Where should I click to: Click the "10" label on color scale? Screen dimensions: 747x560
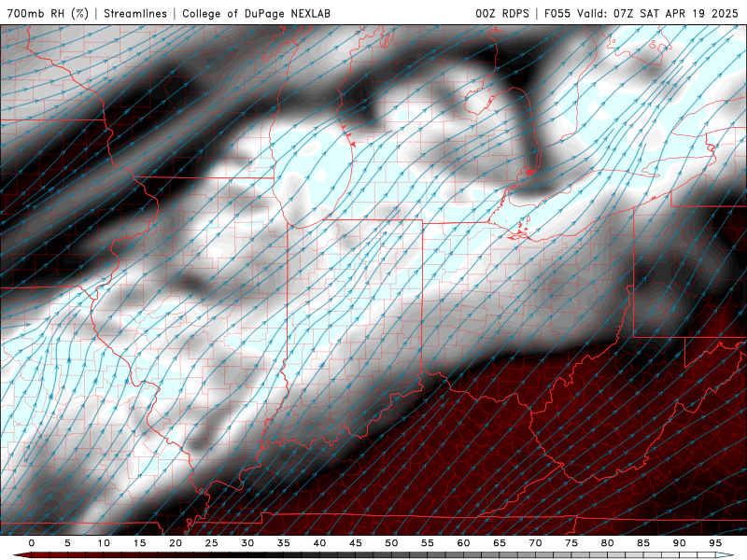click(104, 543)
